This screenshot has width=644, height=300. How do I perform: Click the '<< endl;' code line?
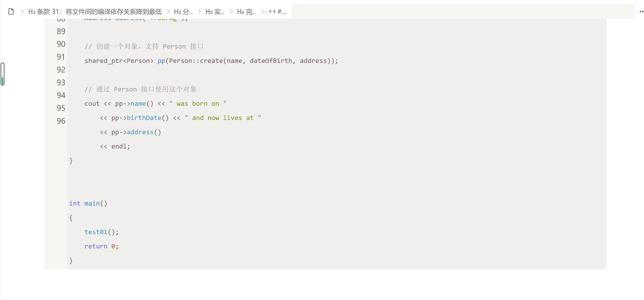(x=115, y=147)
